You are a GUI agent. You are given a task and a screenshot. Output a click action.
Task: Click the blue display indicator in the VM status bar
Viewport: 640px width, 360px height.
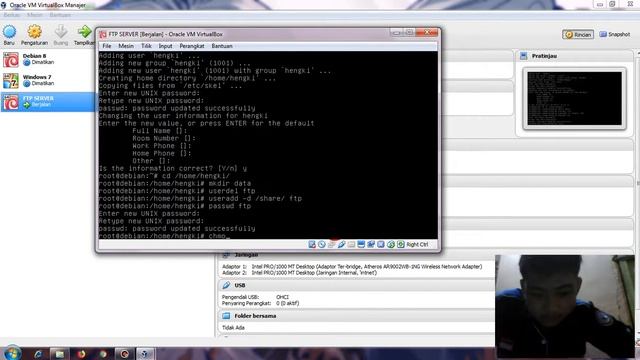pyautogui.click(x=361, y=244)
